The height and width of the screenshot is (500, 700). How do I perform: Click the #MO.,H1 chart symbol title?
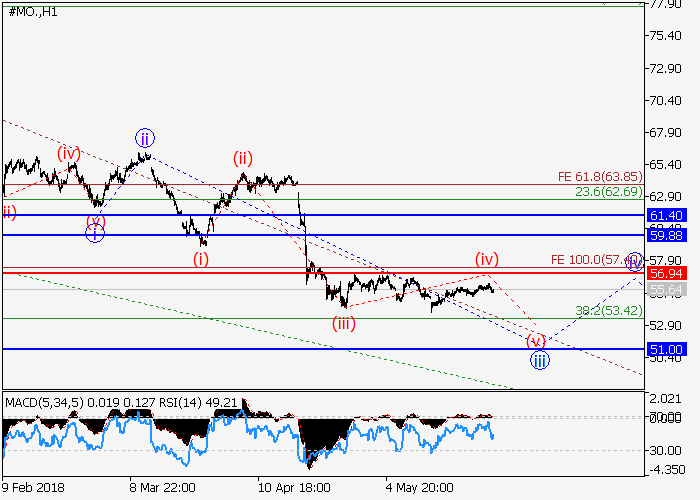32,10
